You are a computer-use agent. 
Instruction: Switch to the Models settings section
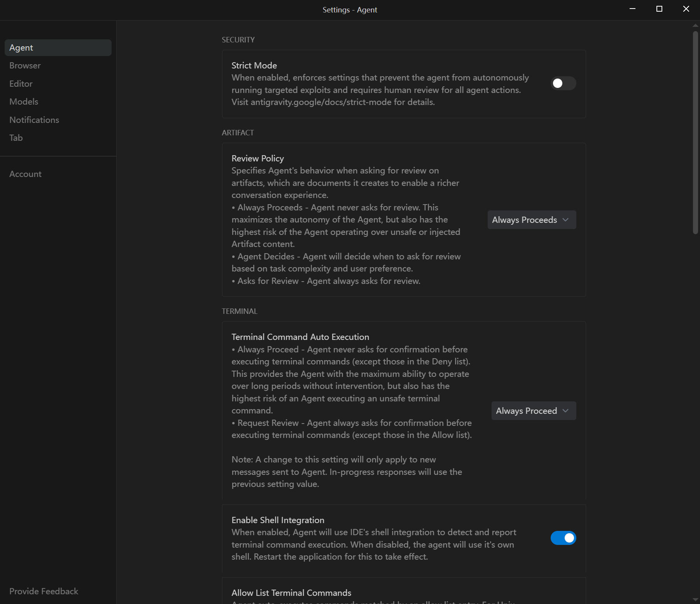[x=24, y=102]
